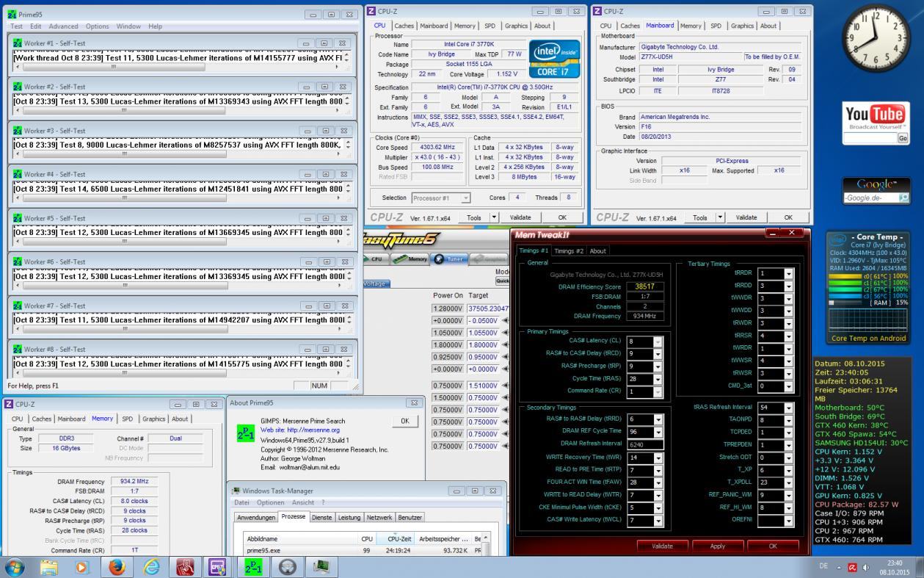Screen dimensions: 924x578
Task: Select Caches tab in CPU-Z CPU window
Action: pyautogui.click(x=404, y=26)
